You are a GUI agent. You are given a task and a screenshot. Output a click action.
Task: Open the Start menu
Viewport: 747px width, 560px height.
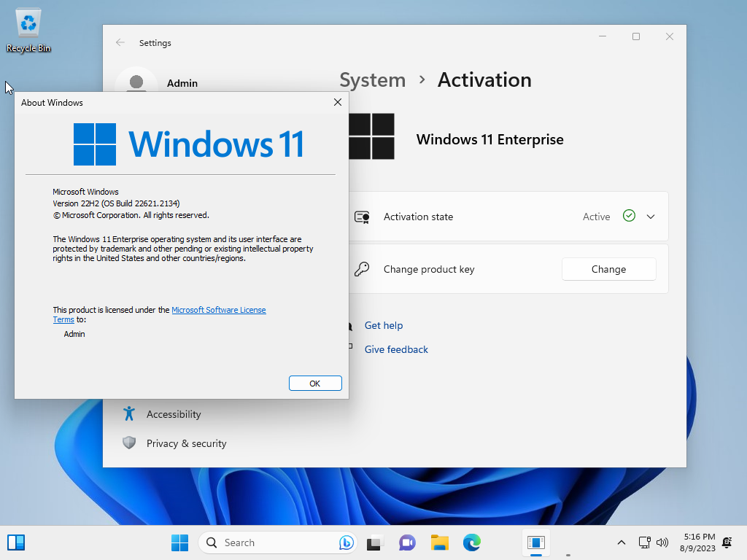[179, 542]
